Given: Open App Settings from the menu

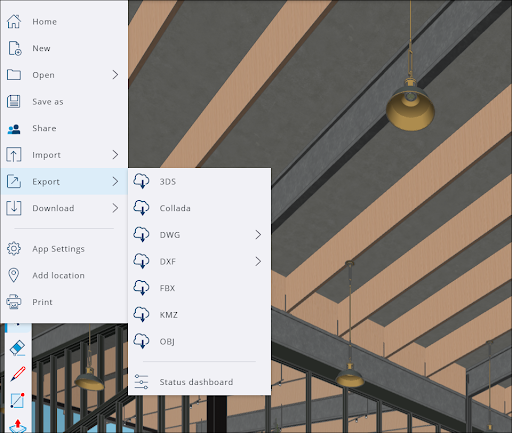Looking at the screenshot, I should click(x=64, y=249).
